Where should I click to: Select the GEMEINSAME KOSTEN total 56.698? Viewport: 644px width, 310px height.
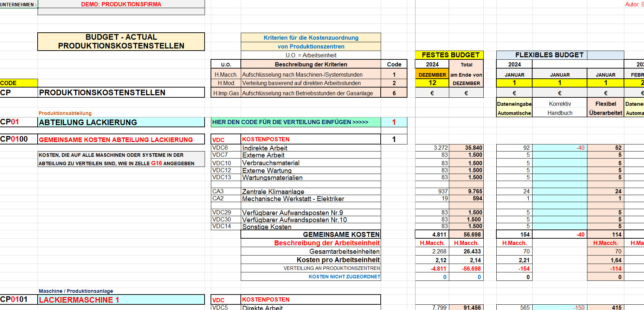466,234
